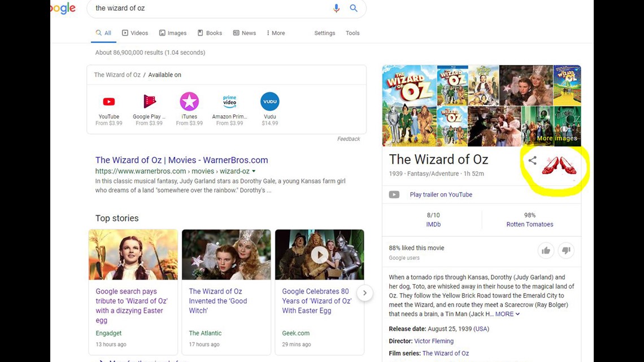Click the thumbs down dislike button
The image size is (644, 362).
pyautogui.click(x=566, y=250)
